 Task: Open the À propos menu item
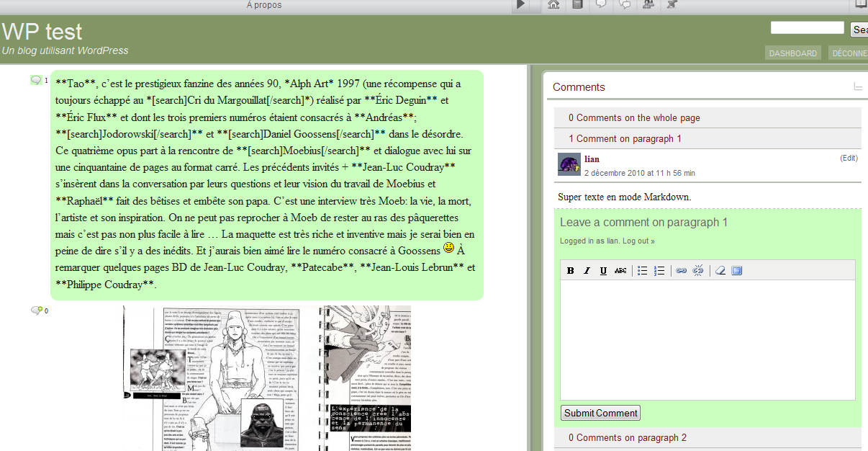pyautogui.click(x=264, y=5)
